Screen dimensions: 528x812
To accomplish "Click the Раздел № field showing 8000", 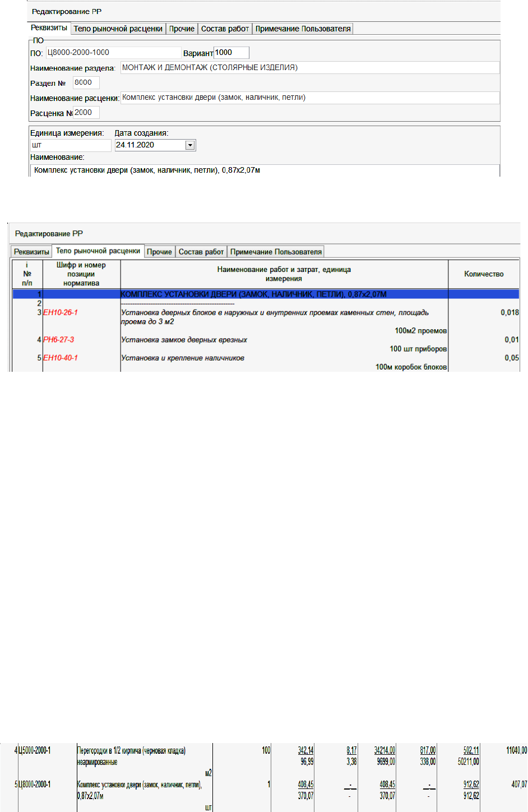I will pyautogui.click(x=86, y=82).
